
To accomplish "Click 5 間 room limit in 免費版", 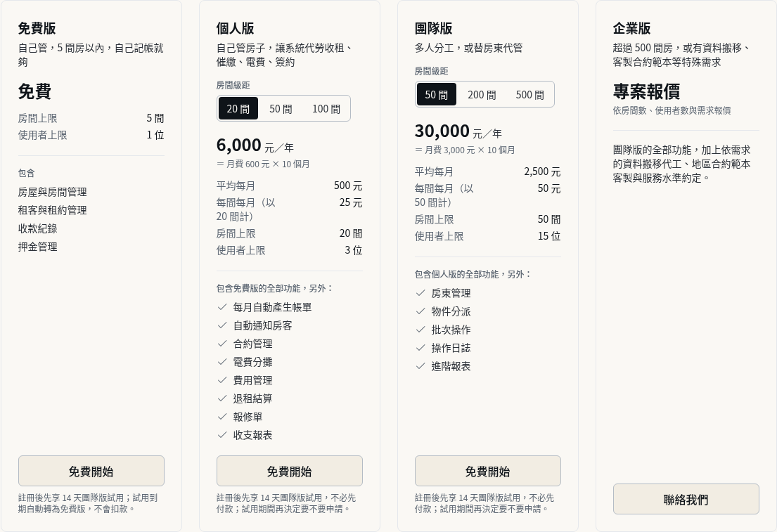I will (155, 118).
